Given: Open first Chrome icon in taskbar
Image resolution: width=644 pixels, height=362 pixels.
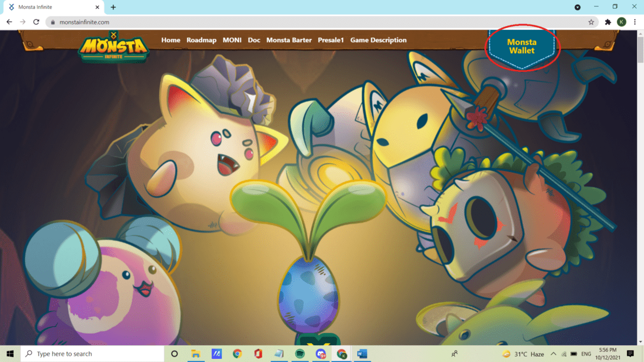Looking at the screenshot, I should pos(237,354).
